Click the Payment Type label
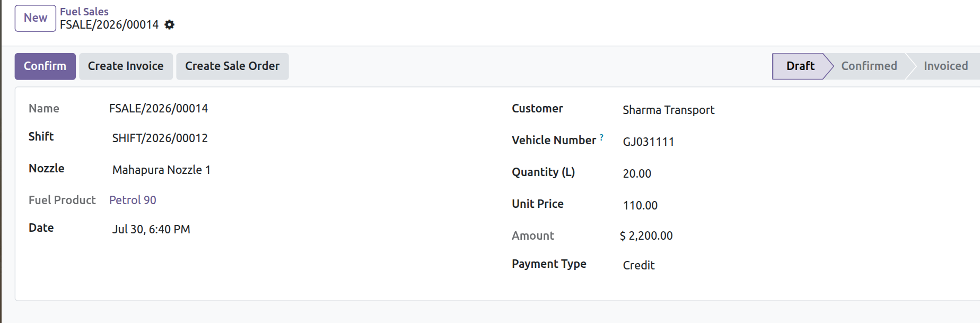The width and height of the screenshot is (980, 323). coord(549,264)
